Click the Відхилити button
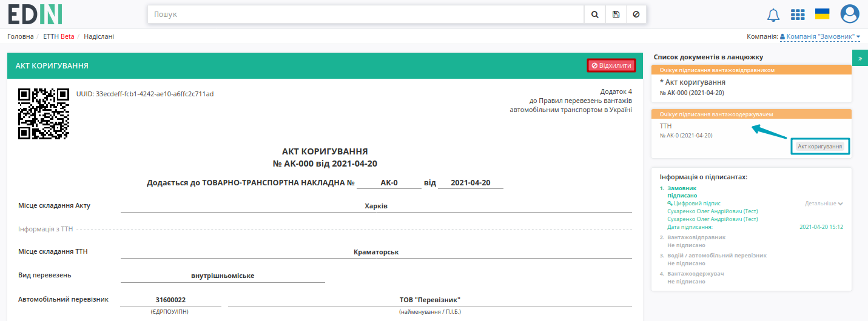The image size is (868, 321). tap(611, 65)
